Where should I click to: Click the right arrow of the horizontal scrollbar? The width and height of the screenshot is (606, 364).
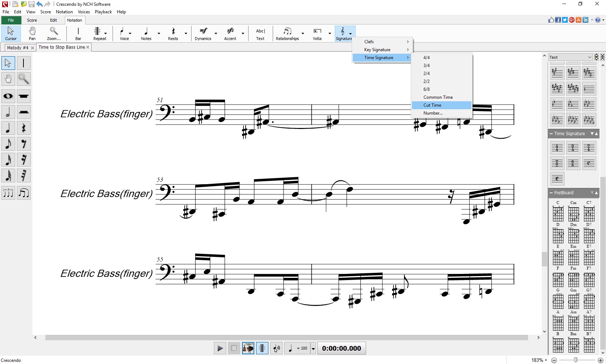pyautogui.click(x=539, y=338)
